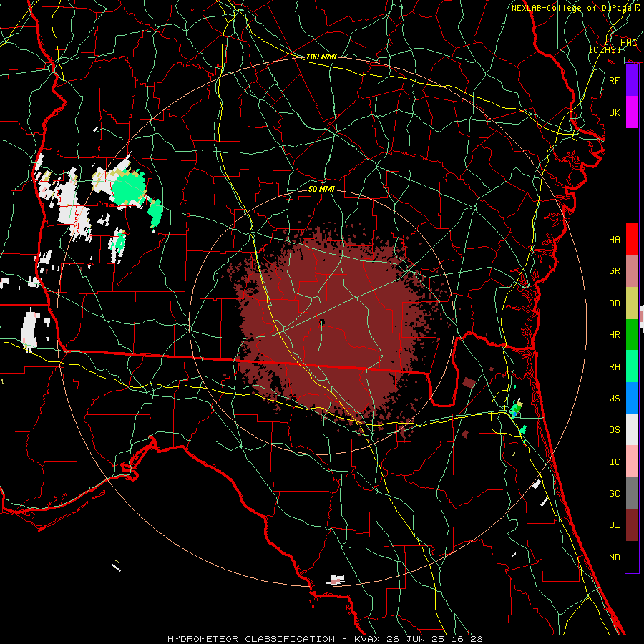
Task: Click the HA legend label
Action: (x=614, y=239)
